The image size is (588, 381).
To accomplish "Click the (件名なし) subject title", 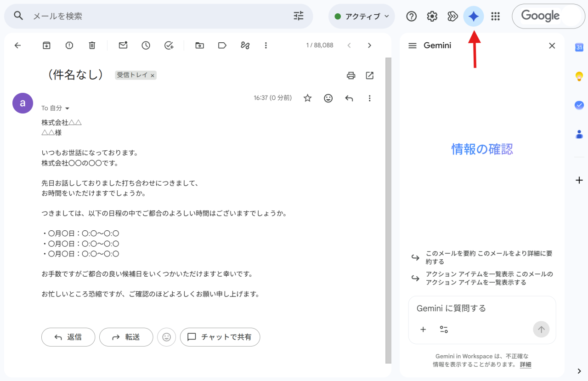I will click(x=75, y=74).
